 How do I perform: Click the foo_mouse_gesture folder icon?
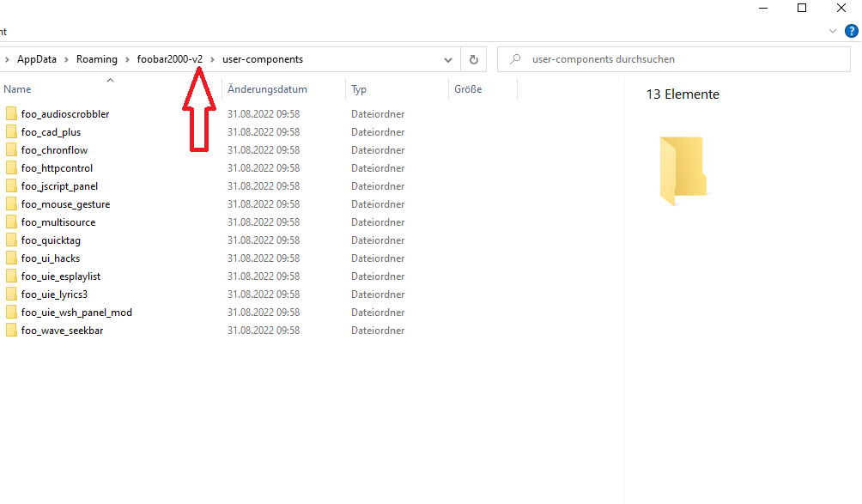11,203
